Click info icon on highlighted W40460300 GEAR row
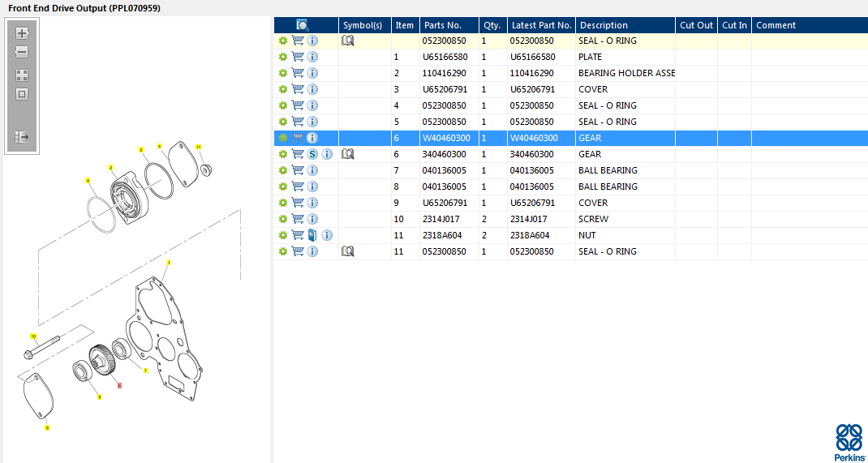868x463 pixels. coord(312,138)
